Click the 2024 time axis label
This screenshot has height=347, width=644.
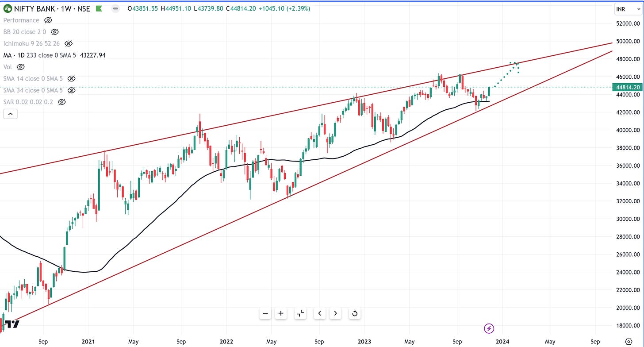pos(502,342)
